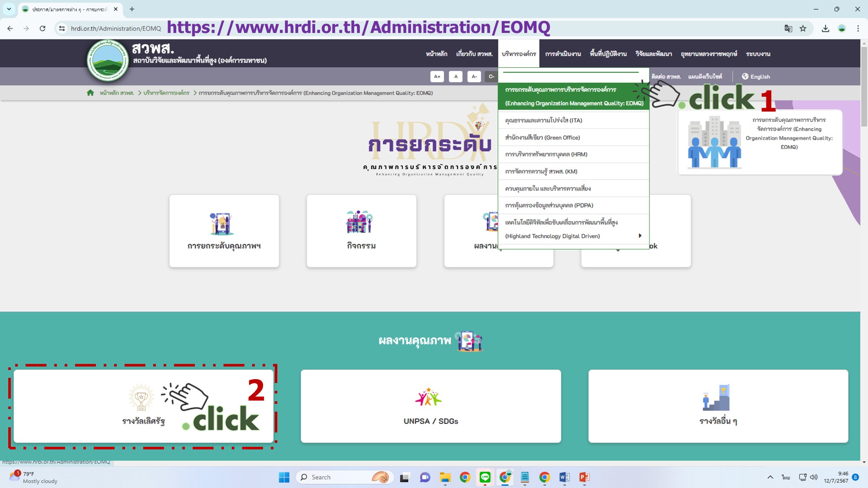
Task: Click the trophy icon on รางวัลเลิศรัฐ card
Action: 141,397
